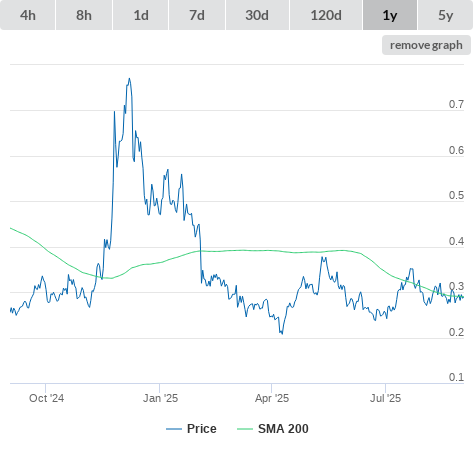Click the 0.5 y-axis value label
474x455 pixels.
(x=456, y=195)
